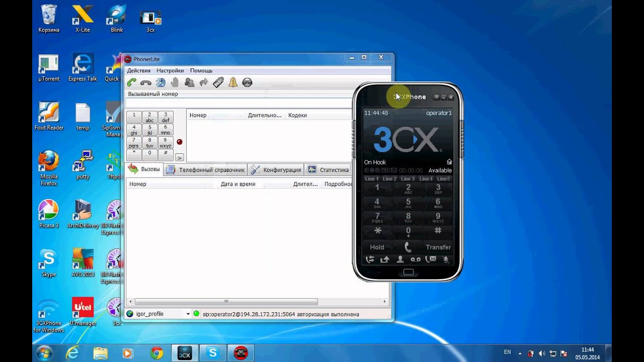644x362 pixels.
Task: Click the grey hand hold icon in PhonerLite
Action: (175, 82)
